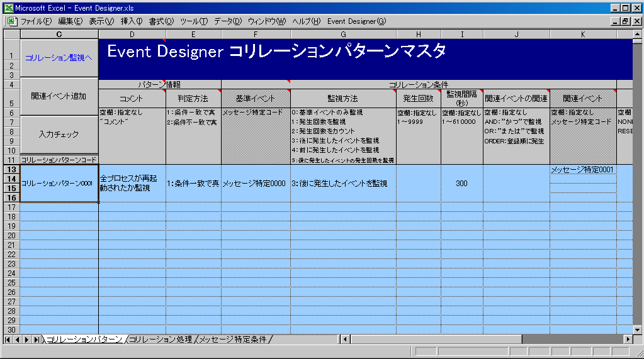Open the データ(D) menu
644x359 pixels.
coord(228,21)
